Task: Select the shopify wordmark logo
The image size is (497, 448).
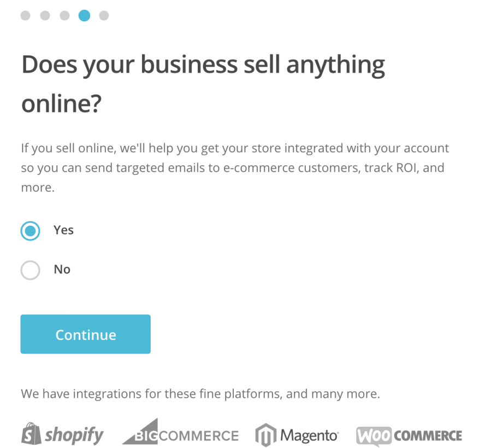Action: [74, 435]
